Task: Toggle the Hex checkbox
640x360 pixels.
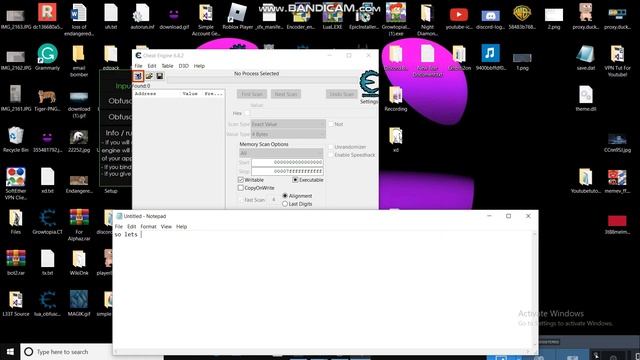Action: pyautogui.click(x=247, y=113)
